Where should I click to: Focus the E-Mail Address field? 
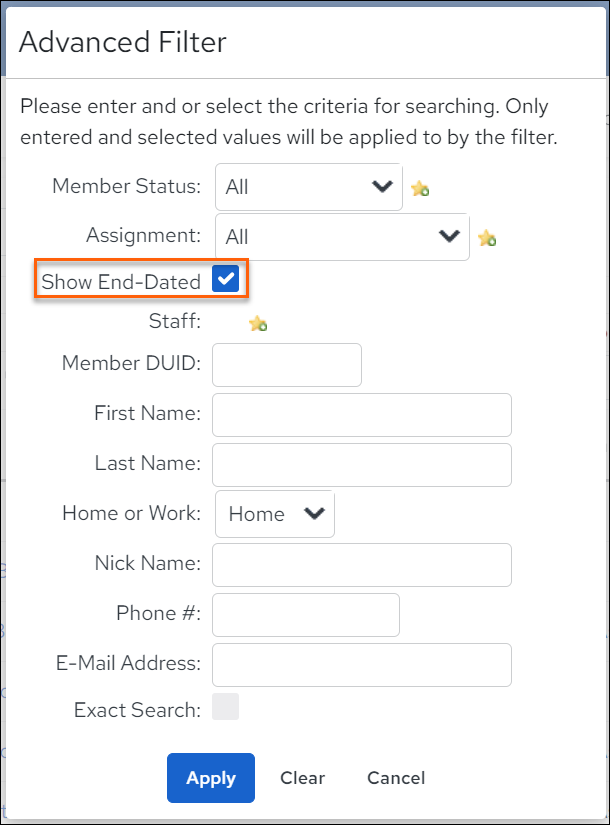(x=362, y=665)
